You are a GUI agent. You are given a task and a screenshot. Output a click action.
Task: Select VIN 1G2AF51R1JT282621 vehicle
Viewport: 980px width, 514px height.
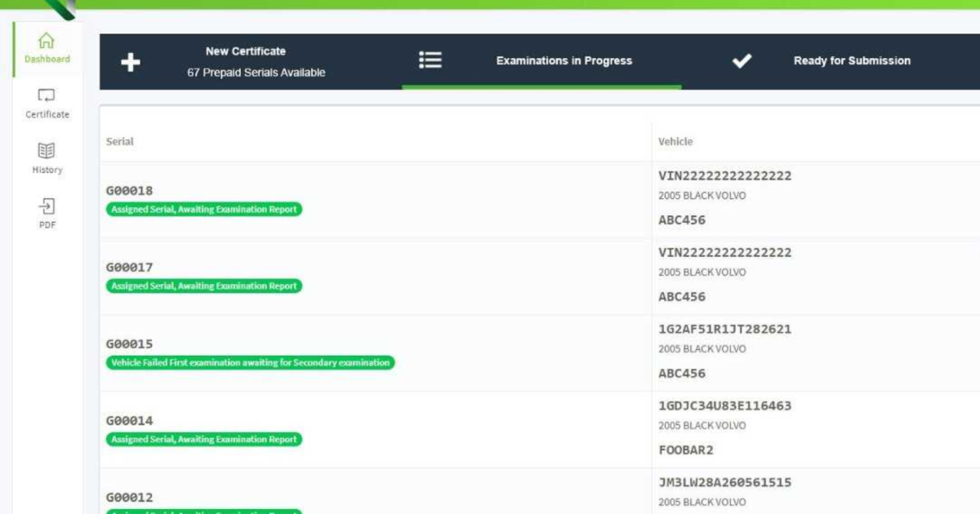[x=724, y=330]
